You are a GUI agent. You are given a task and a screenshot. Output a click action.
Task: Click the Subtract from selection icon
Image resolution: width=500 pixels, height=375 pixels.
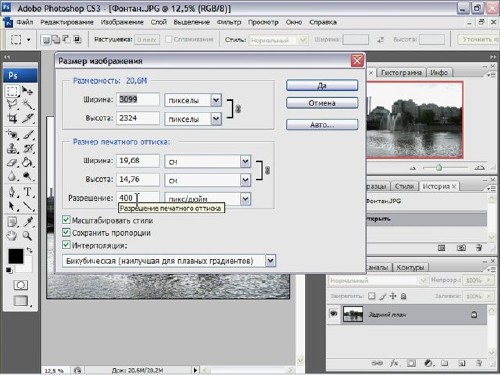click(x=66, y=40)
